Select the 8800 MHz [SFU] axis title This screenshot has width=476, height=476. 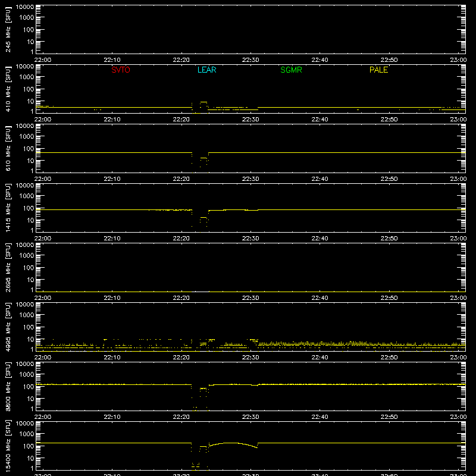pos(8,386)
